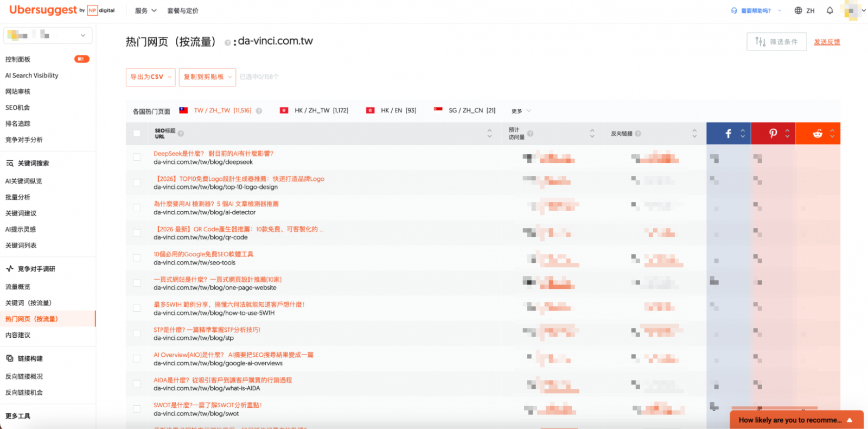This screenshot has height=429, width=868.
Task: Open the 服务 dropdown menu
Action: pyautogui.click(x=145, y=11)
